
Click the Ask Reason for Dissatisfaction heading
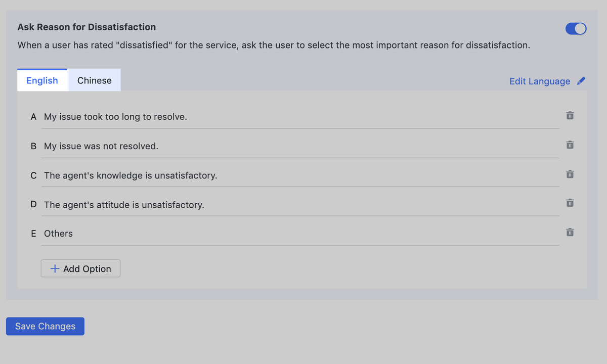coord(86,27)
